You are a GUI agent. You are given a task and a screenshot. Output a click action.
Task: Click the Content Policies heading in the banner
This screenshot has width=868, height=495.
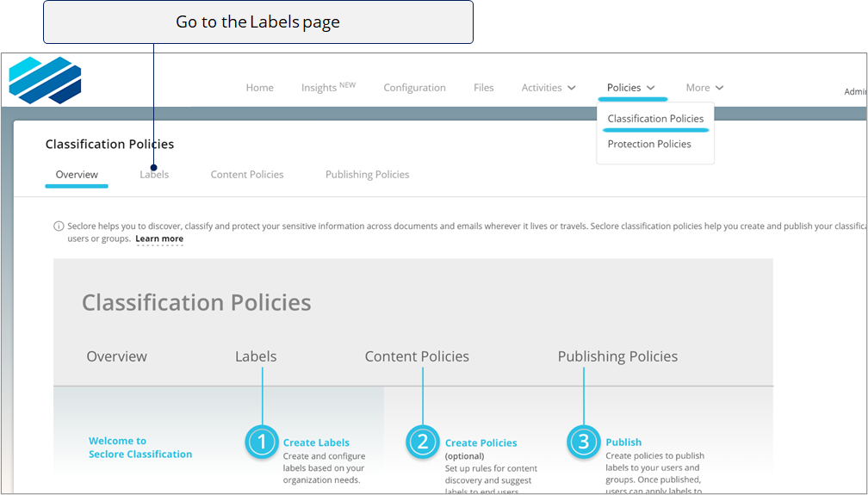tap(417, 356)
